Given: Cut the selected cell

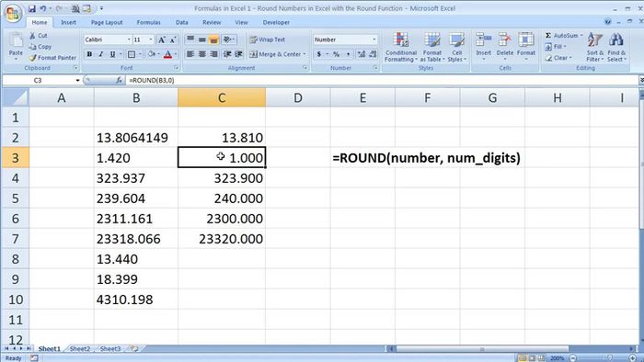Looking at the screenshot, I should pos(39,36).
